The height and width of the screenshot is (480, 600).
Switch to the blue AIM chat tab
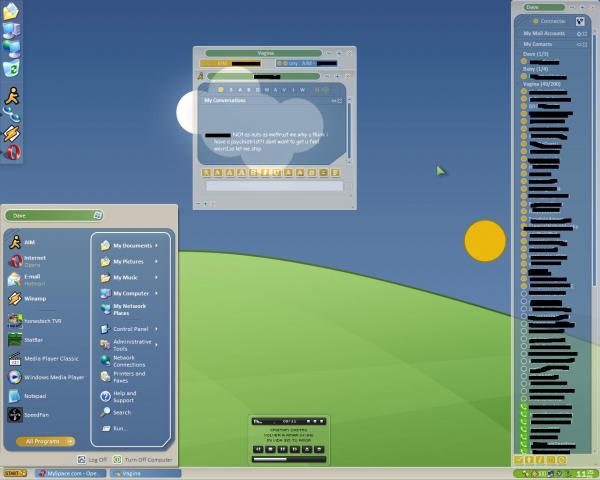click(307, 63)
